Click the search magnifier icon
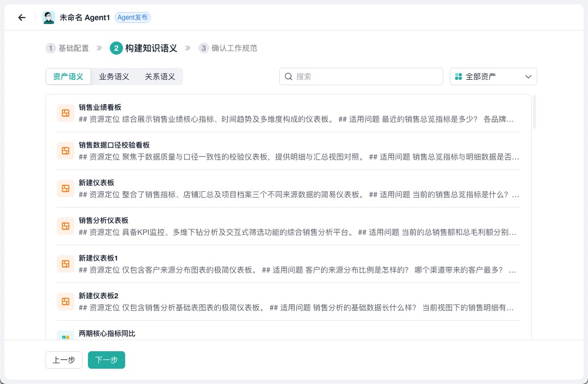This screenshot has width=588, height=384. [x=289, y=76]
